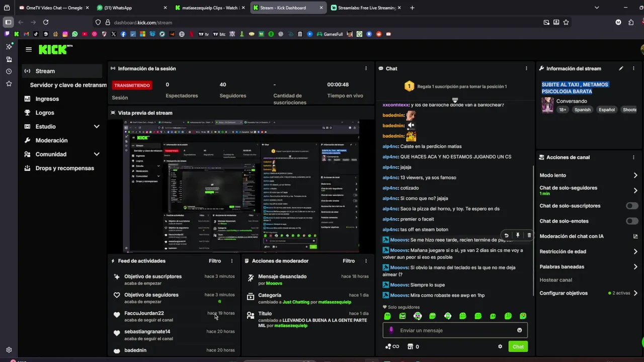The image size is (644, 362).
Task: Switch to OmeTV Video Chat tab
Action: coord(53,8)
